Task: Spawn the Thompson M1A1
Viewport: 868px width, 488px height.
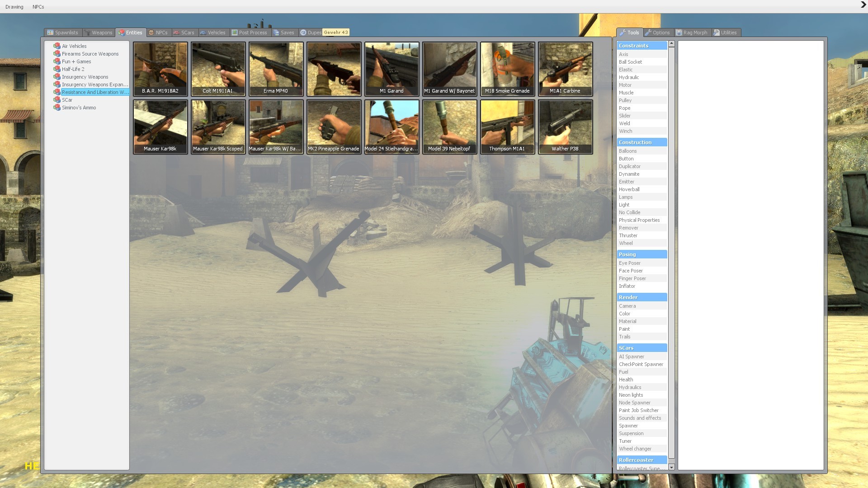Action: click(x=508, y=127)
